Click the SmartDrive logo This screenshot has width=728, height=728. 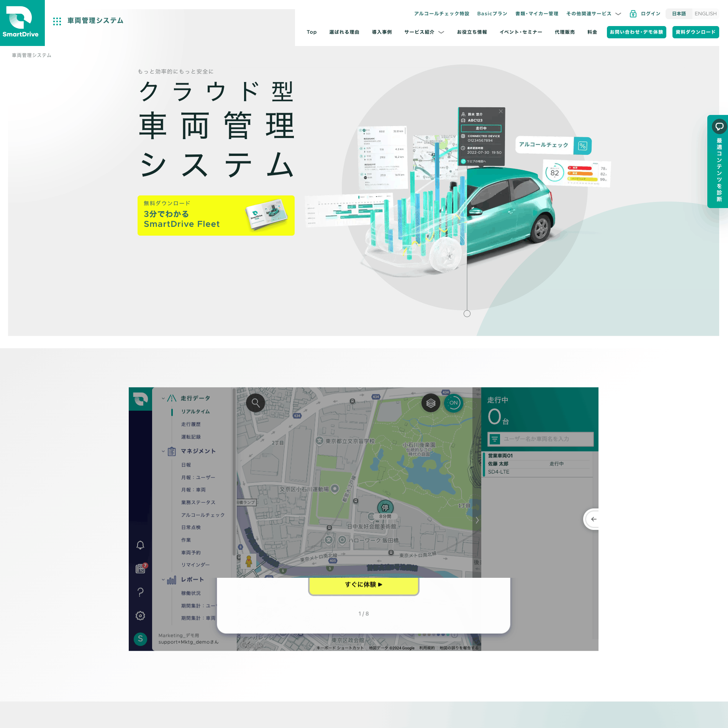[x=22, y=23]
